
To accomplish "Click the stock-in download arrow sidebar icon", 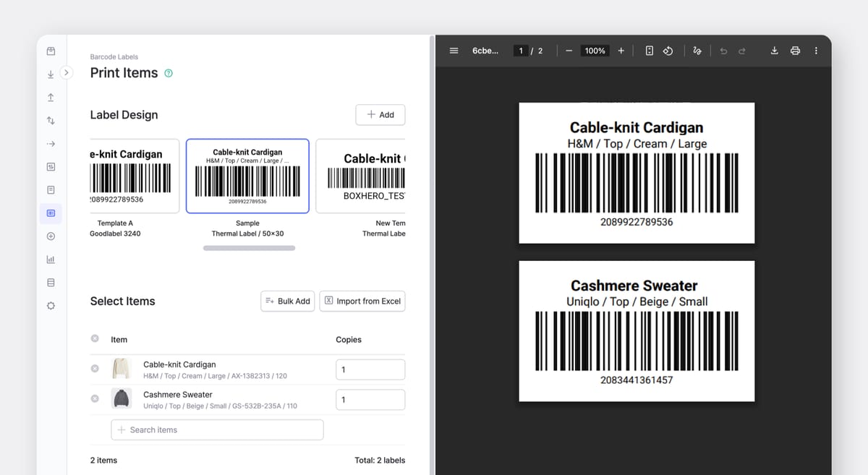I will 51,74.
